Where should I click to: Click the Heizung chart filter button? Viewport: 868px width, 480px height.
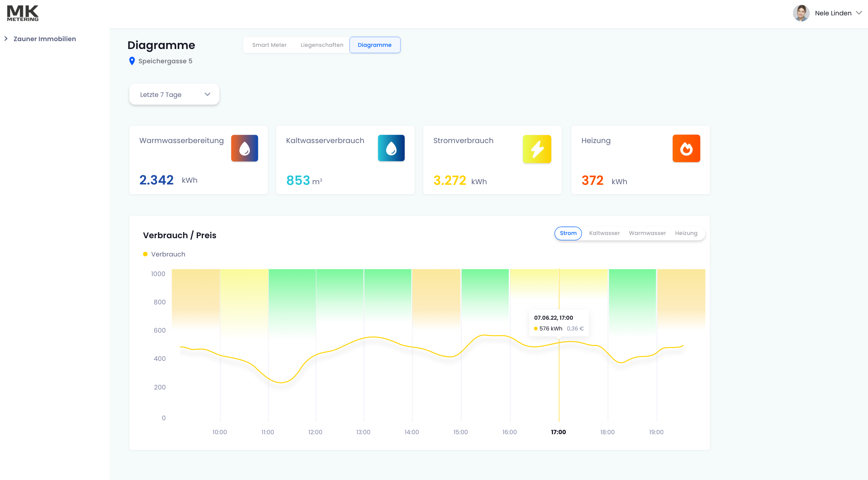[x=686, y=233]
